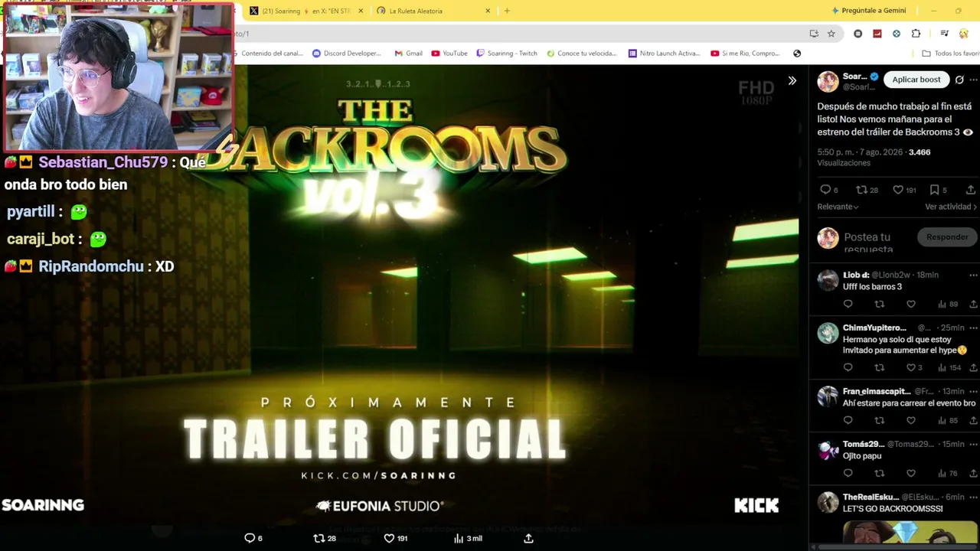Bookmark this page with star icon

coord(831,34)
